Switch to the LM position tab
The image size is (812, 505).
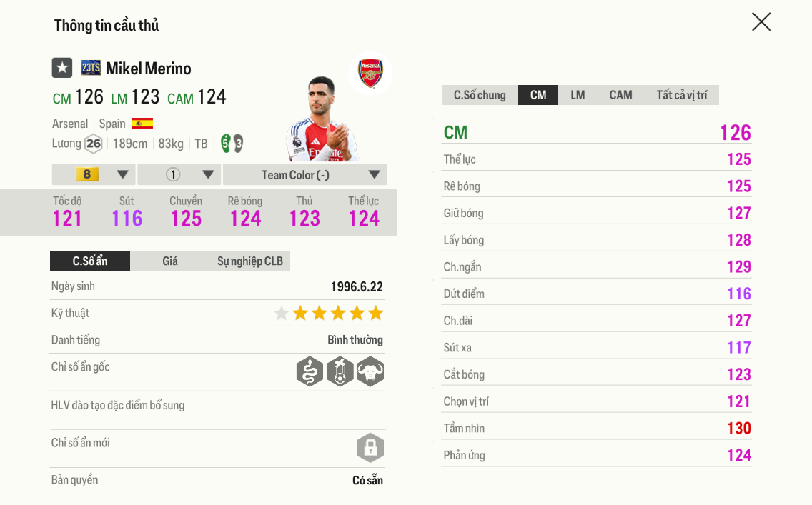tap(578, 95)
